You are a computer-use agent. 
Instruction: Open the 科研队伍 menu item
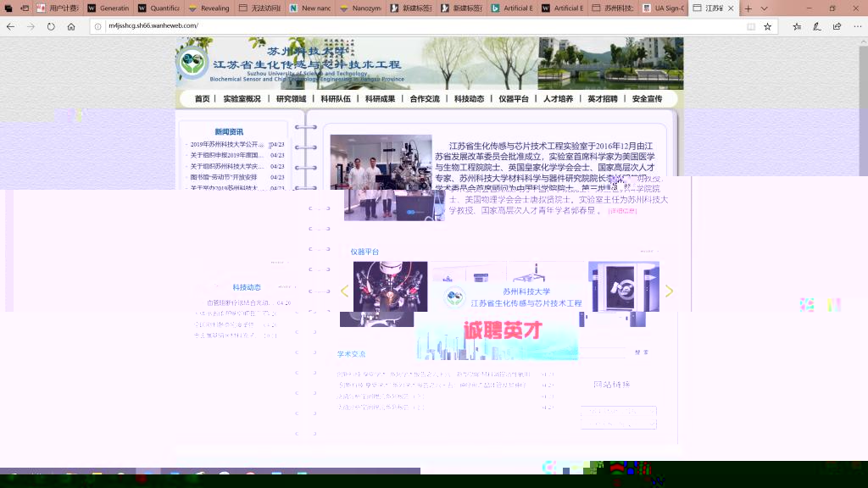coord(336,99)
